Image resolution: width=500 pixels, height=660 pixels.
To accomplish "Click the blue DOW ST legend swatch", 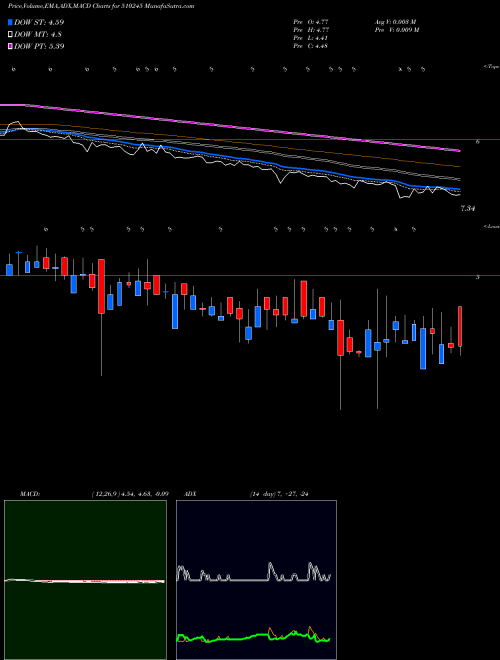I will pos(10,22).
